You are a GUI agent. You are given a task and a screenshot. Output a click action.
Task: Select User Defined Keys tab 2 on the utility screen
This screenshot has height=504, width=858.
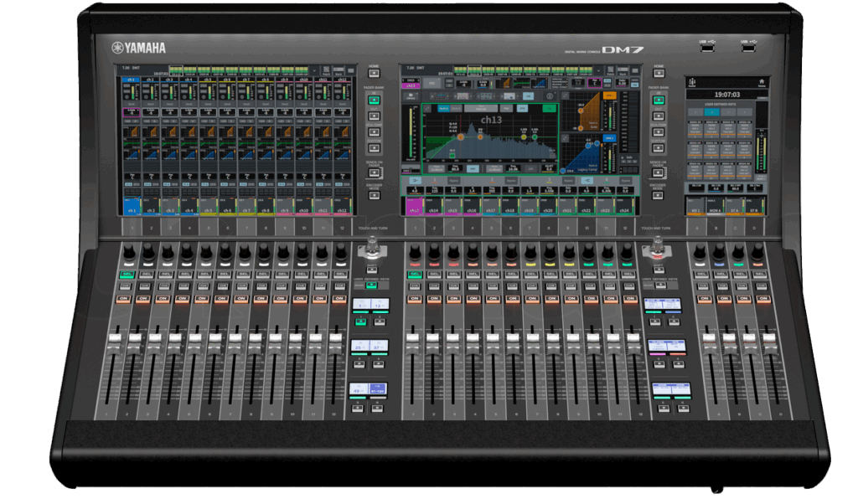[x=712, y=112]
